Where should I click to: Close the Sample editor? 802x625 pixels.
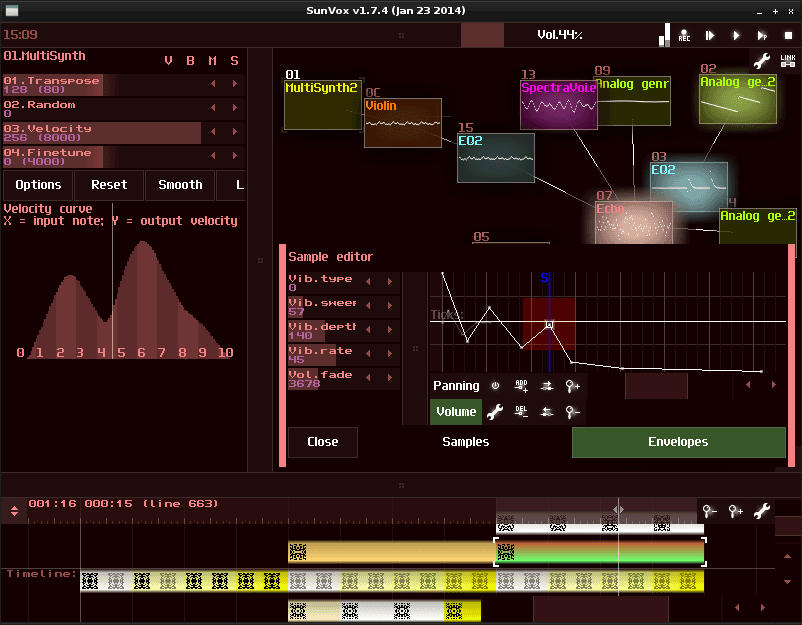coord(323,442)
